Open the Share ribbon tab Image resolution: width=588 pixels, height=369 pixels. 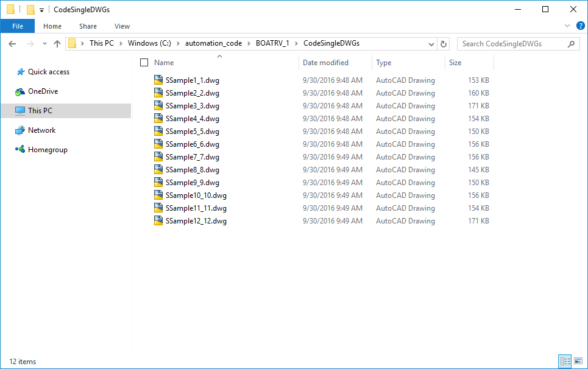(x=88, y=26)
